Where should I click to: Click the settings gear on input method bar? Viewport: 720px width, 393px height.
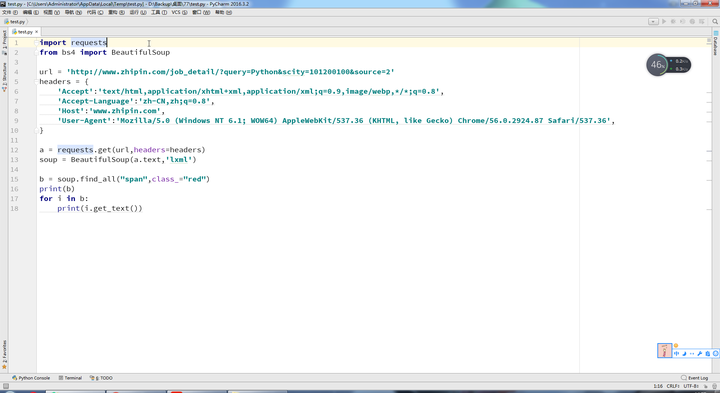[715, 354]
